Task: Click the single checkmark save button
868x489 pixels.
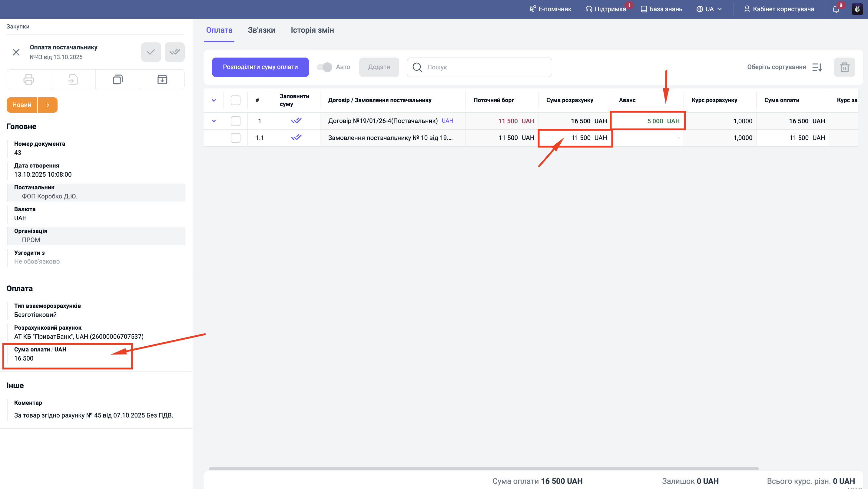Action: pyautogui.click(x=151, y=52)
